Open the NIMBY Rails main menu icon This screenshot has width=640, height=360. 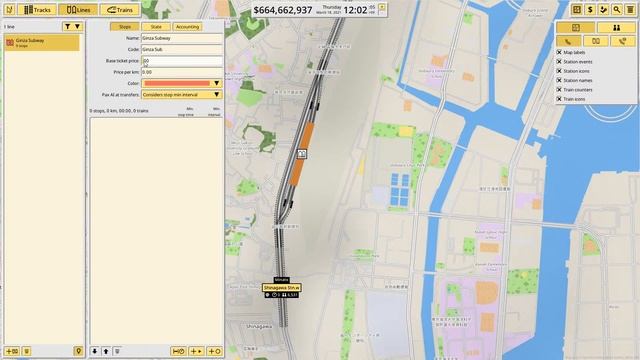point(9,9)
